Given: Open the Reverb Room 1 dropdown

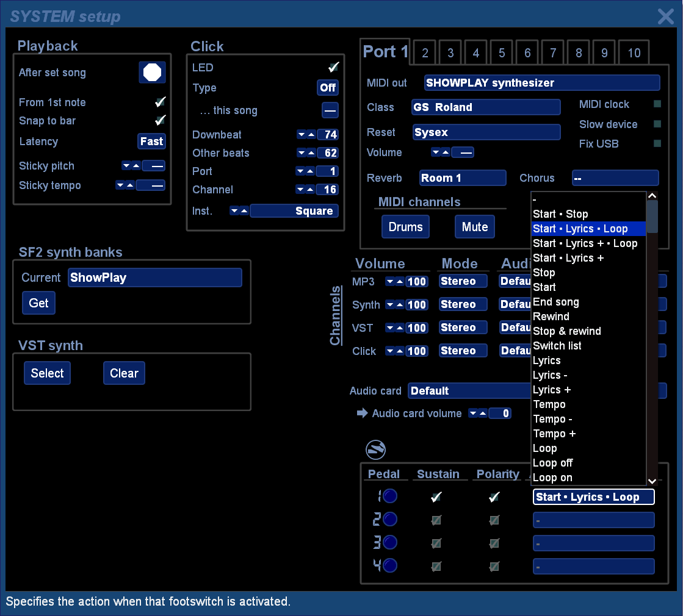Looking at the screenshot, I should tap(463, 178).
